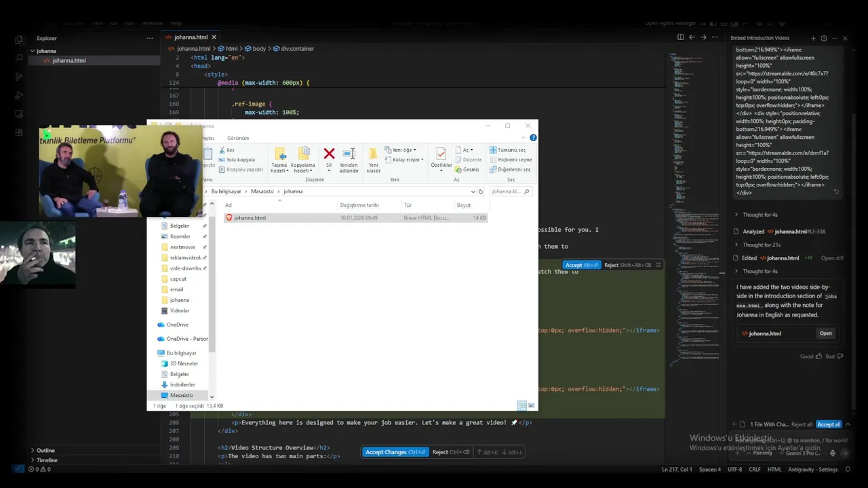Click Kes (cut) scissors icon
868x488 pixels.
click(x=222, y=150)
